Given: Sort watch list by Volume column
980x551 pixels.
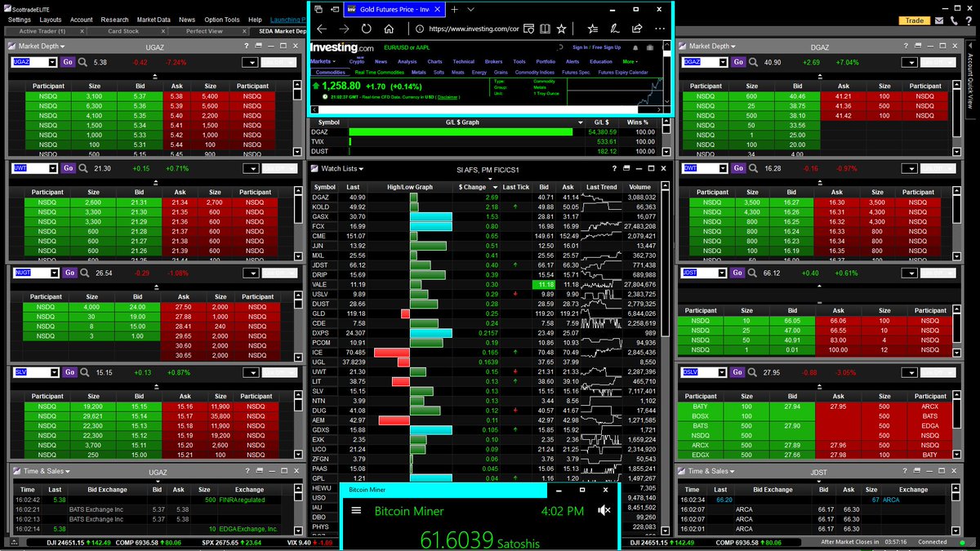Looking at the screenshot, I should tap(640, 187).
